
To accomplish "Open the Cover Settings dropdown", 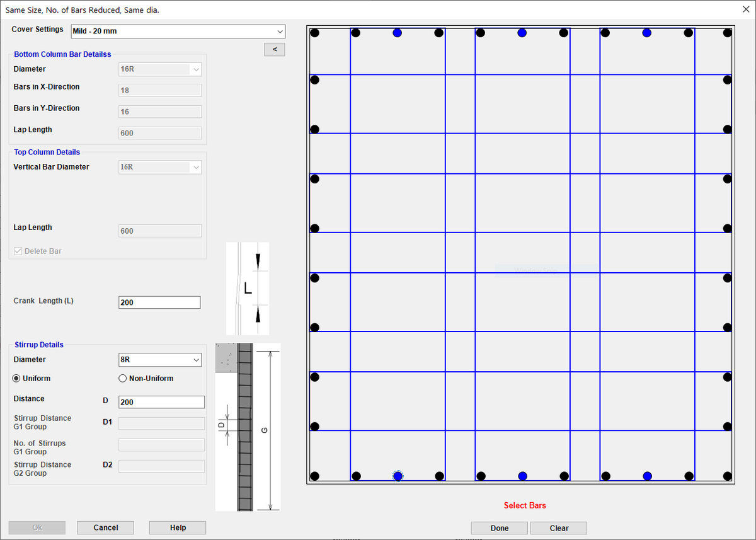I will [178, 31].
